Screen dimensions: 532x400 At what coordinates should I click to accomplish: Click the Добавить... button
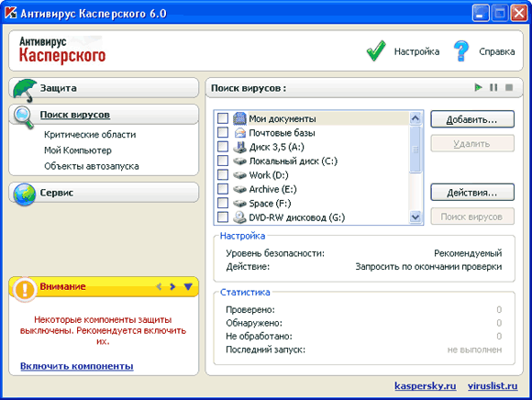point(472,119)
